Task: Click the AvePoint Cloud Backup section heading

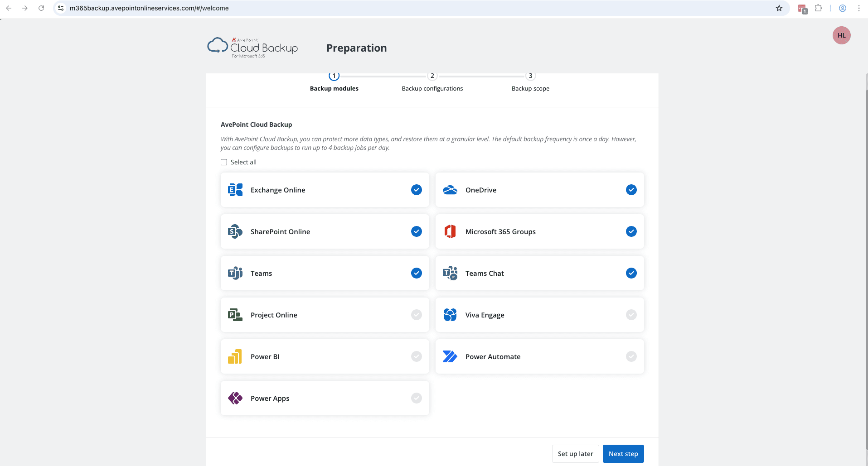Action: pos(256,125)
